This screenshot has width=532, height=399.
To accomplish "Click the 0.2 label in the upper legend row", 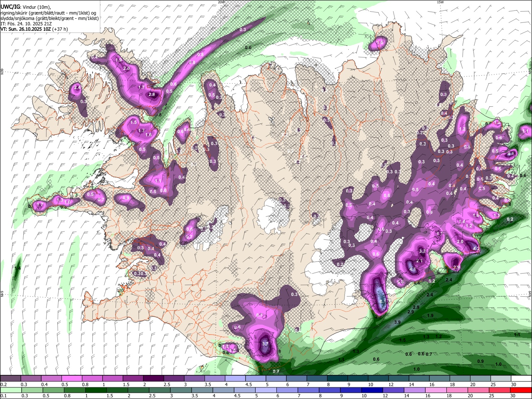I will [4, 384].
